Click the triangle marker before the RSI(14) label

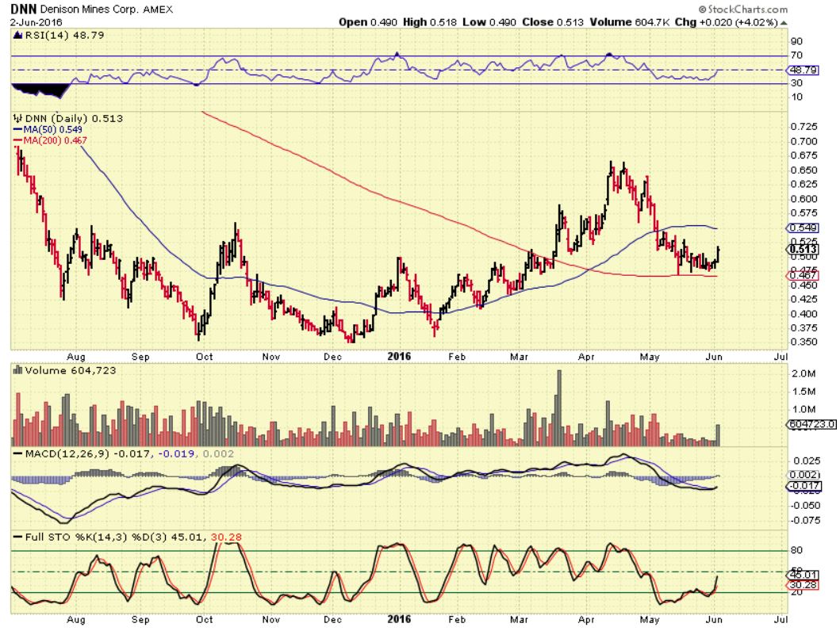(x=17, y=36)
